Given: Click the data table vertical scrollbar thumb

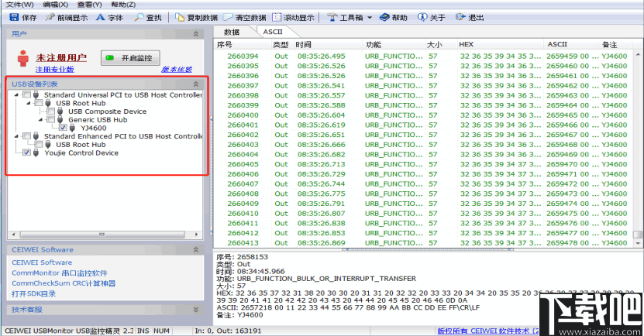Looking at the screenshot, I should [x=638, y=235].
